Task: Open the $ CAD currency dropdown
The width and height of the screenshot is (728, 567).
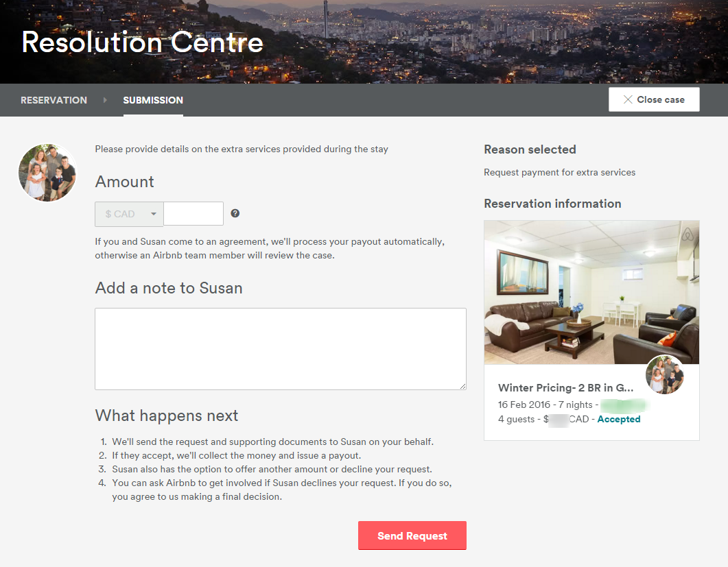Action: click(x=129, y=214)
